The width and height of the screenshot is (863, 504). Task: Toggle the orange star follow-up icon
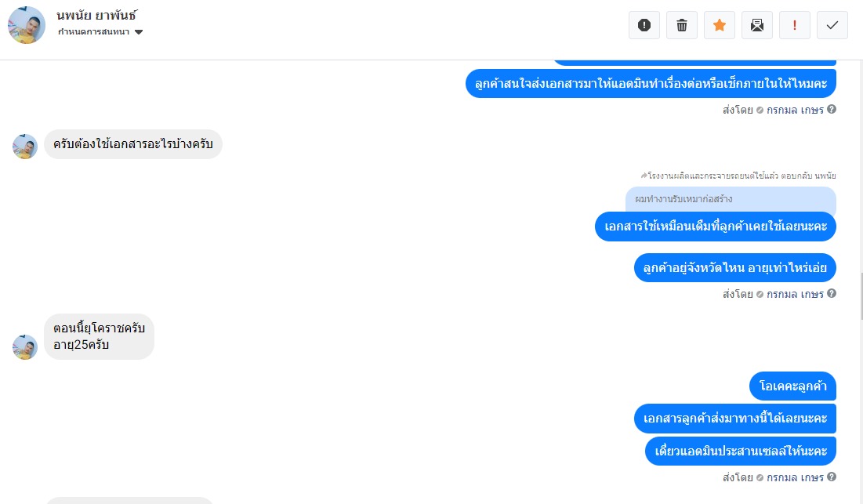pos(720,25)
